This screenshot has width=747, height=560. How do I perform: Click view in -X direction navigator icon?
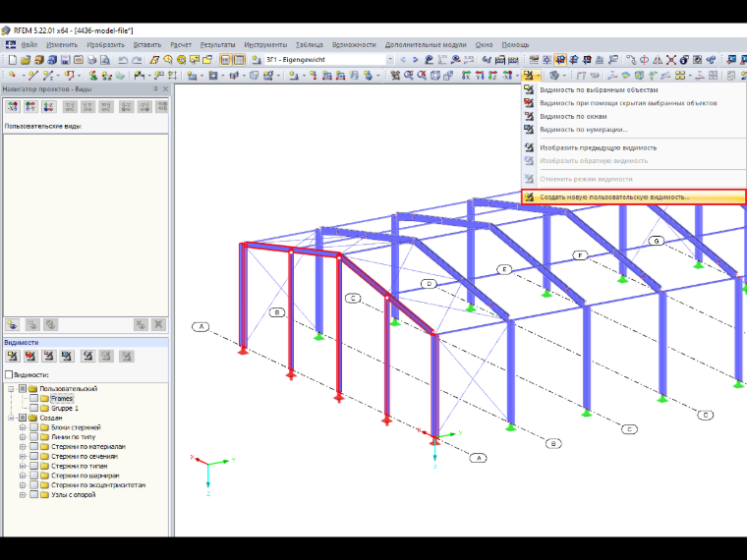tap(13, 107)
